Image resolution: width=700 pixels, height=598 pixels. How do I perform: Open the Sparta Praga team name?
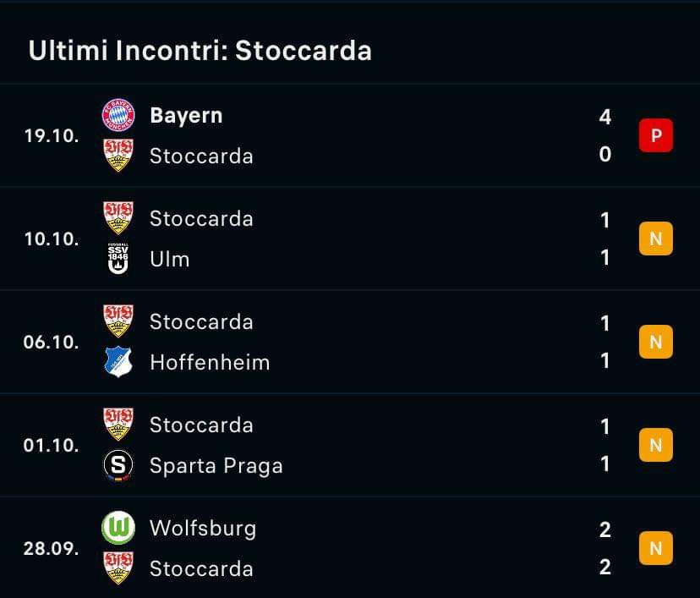point(216,466)
